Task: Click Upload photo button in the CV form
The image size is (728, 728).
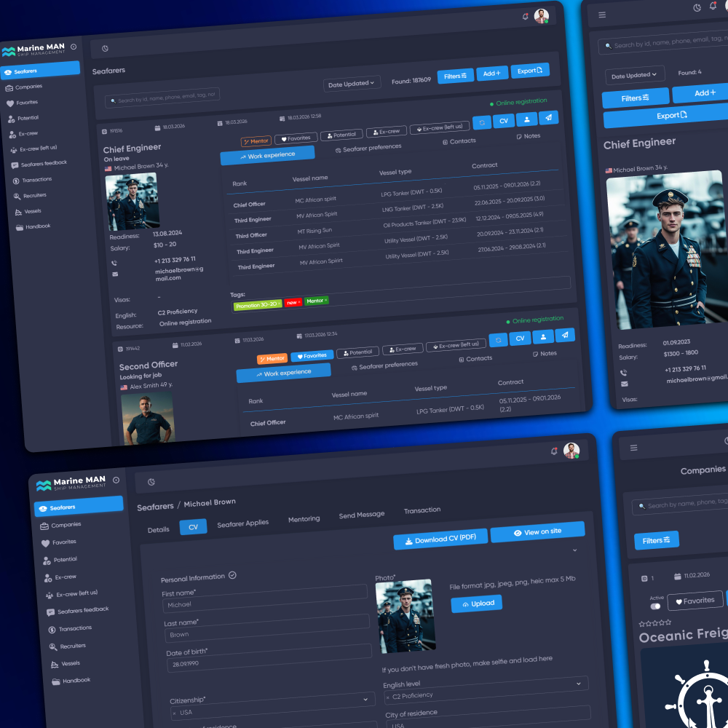Action: pos(477,604)
